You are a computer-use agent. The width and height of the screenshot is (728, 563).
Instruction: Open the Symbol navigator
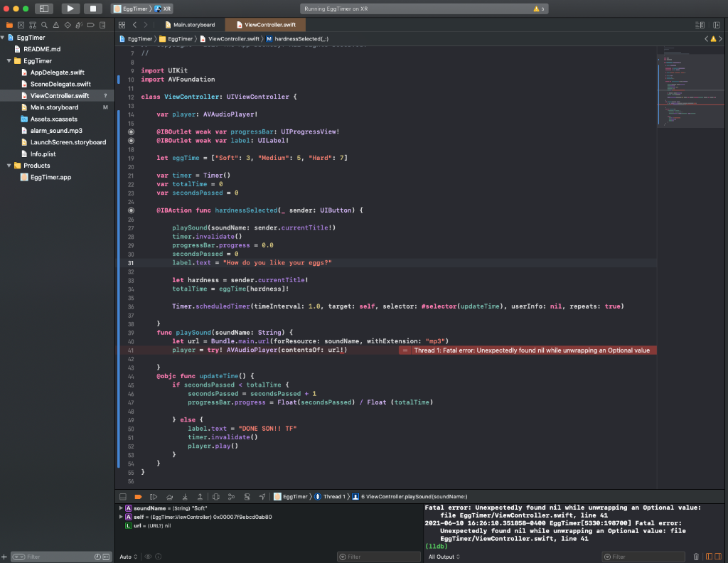tap(33, 25)
